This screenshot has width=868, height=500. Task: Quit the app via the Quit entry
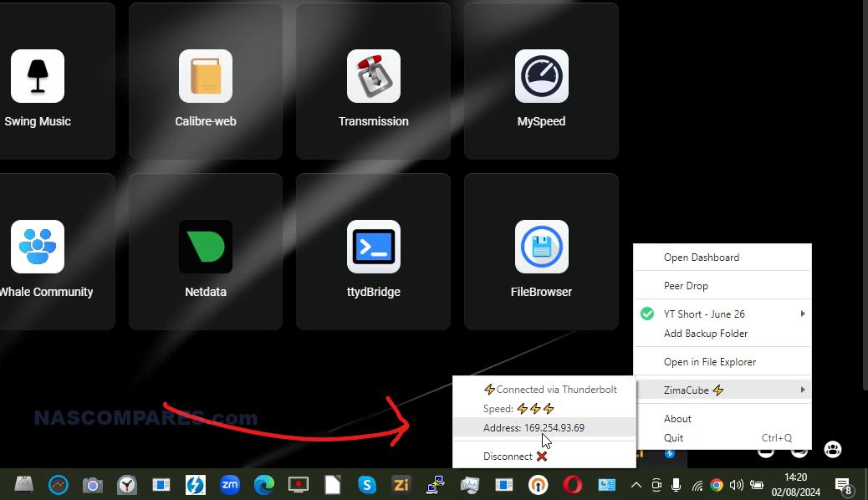click(x=722, y=437)
